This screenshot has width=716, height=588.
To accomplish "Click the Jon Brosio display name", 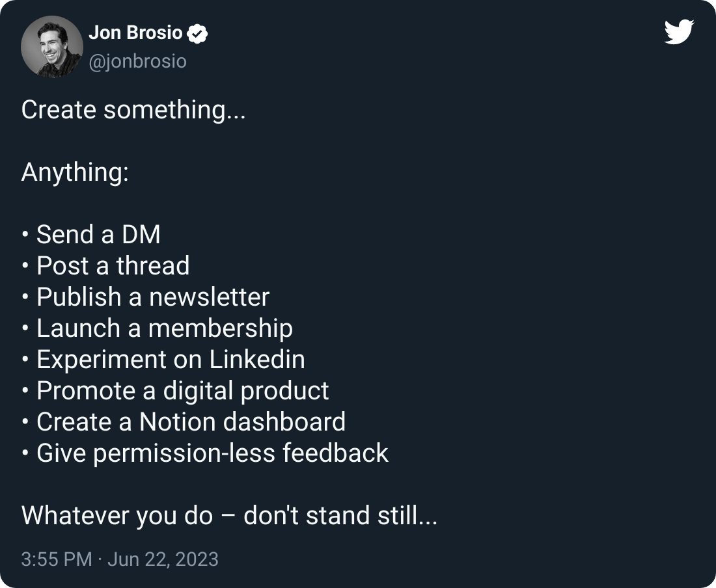I will 135,33.
